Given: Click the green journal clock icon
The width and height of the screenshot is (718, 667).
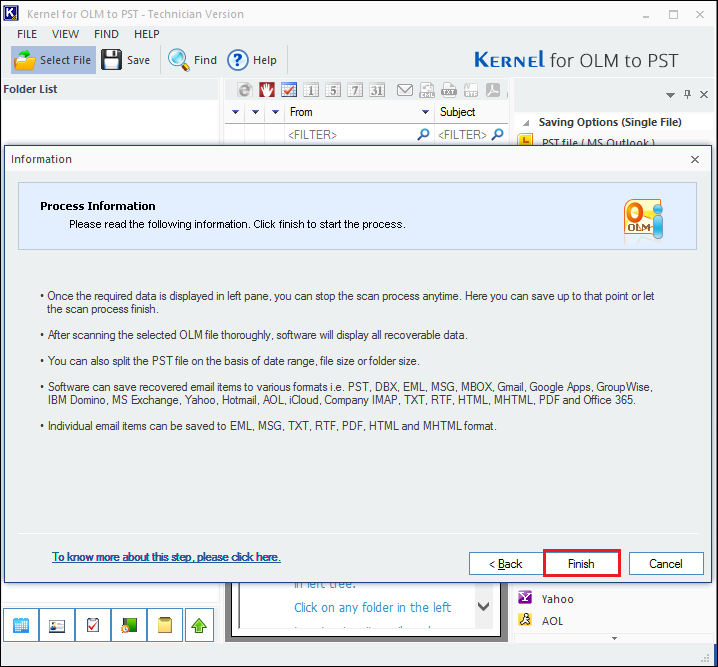Looking at the screenshot, I should 129,625.
